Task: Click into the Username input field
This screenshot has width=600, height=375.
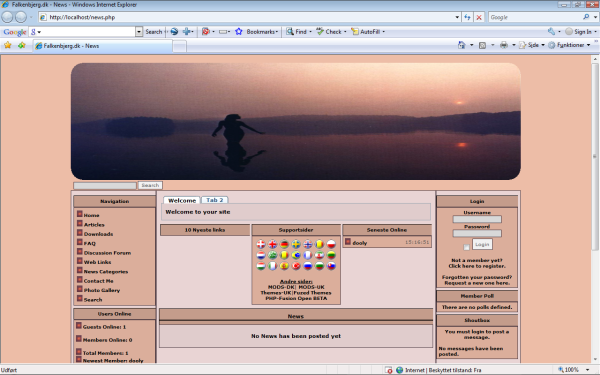Action: [x=477, y=219]
